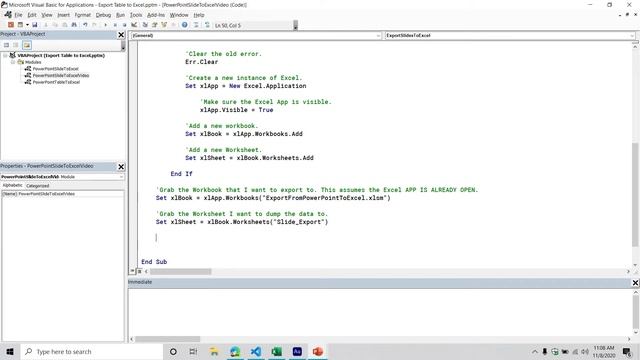Image resolution: width=640 pixels, height=360 pixels.
Task: Toggle Design Mode icon
Action: 134,25
